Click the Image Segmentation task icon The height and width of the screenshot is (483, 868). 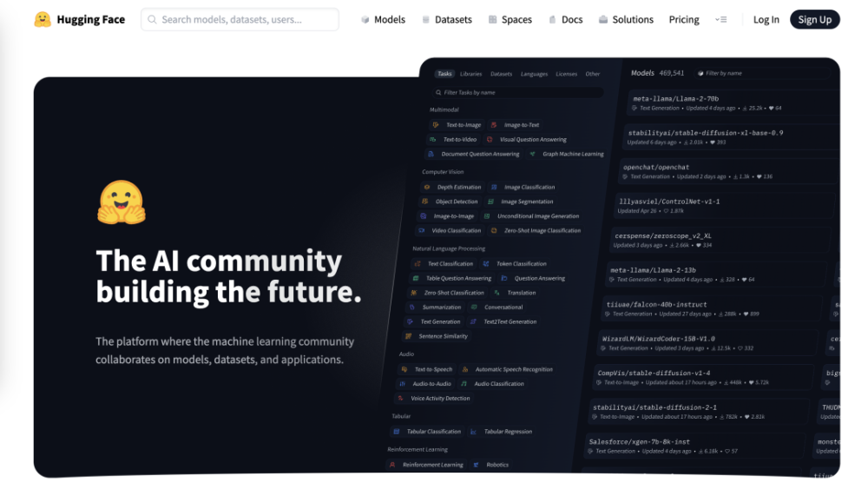[x=490, y=202]
